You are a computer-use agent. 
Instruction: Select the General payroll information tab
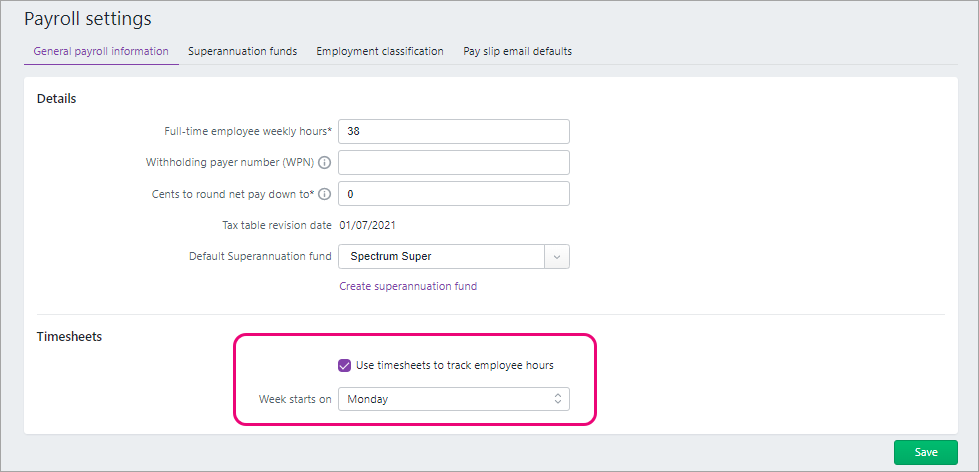point(101,51)
